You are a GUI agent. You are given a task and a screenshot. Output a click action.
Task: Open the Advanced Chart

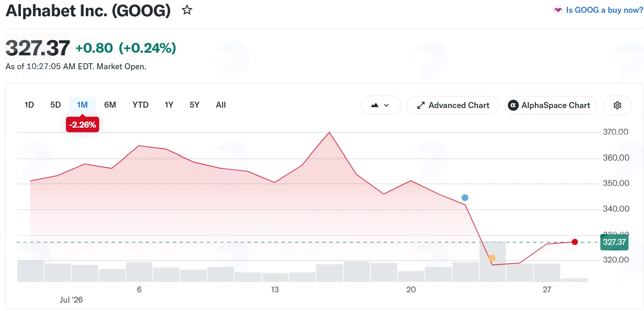pos(453,105)
